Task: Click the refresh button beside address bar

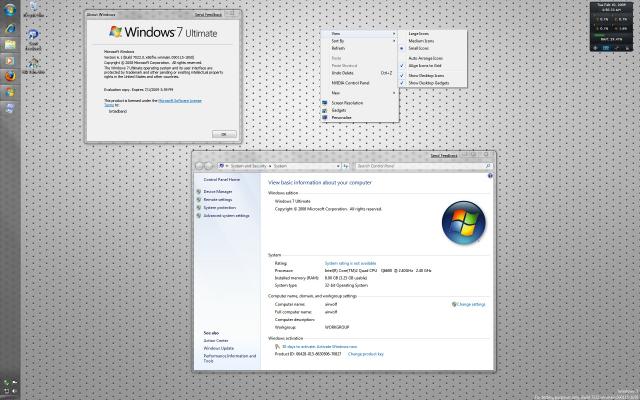Action: click(x=345, y=166)
